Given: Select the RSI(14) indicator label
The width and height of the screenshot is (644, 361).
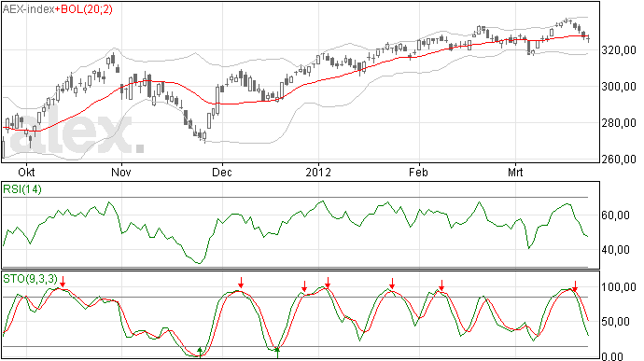Looking at the screenshot, I should click(x=22, y=189).
